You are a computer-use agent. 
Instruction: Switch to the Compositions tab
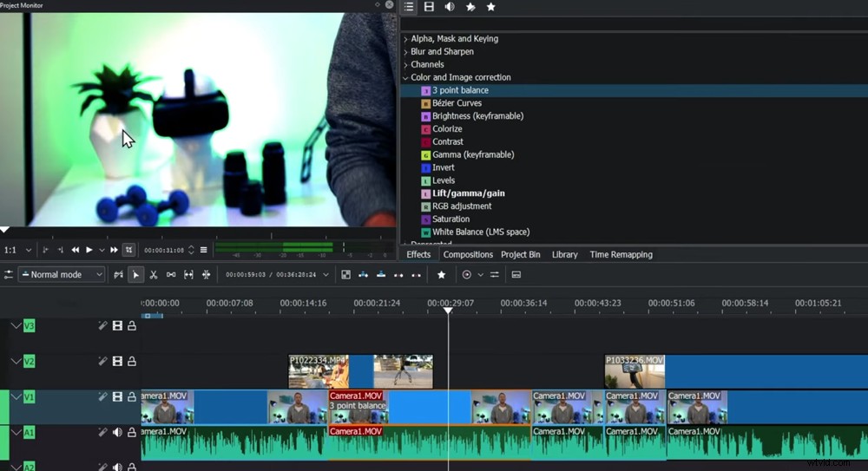pos(468,255)
